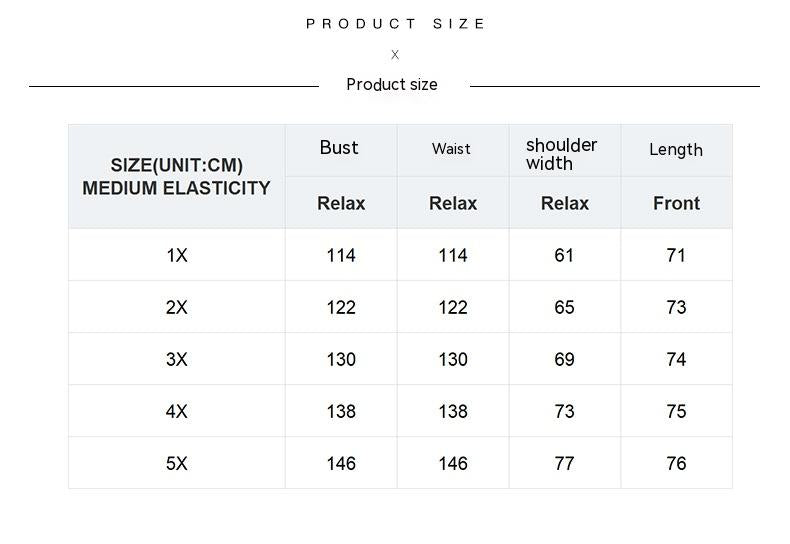Click the 'Product size' label between the lines

(x=392, y=85)
